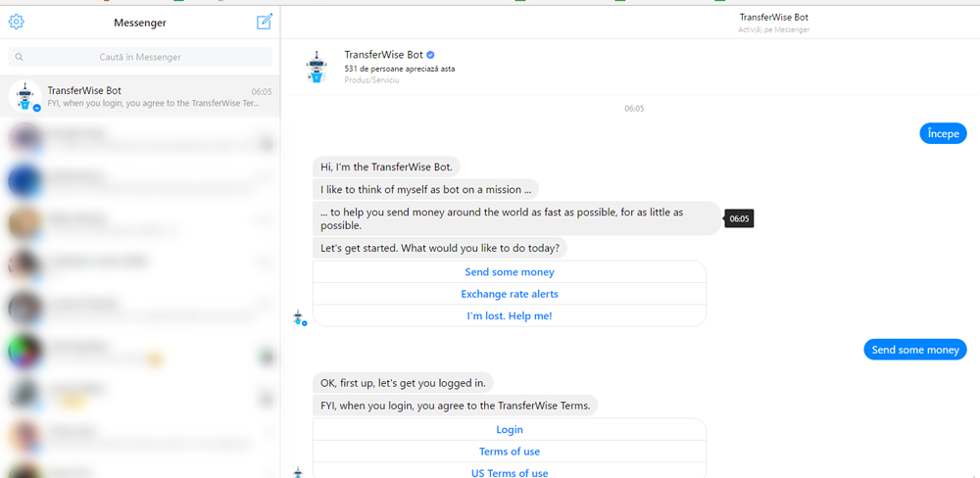980x478 pixels.
Task: Open 'US Terms of use' link
Action: (x=509, y=472)
